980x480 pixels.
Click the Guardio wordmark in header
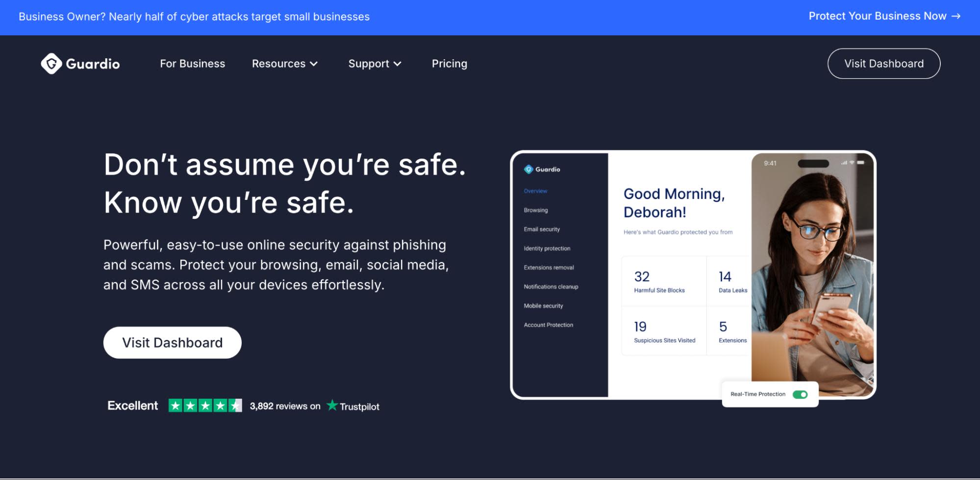tap(93, 64)
